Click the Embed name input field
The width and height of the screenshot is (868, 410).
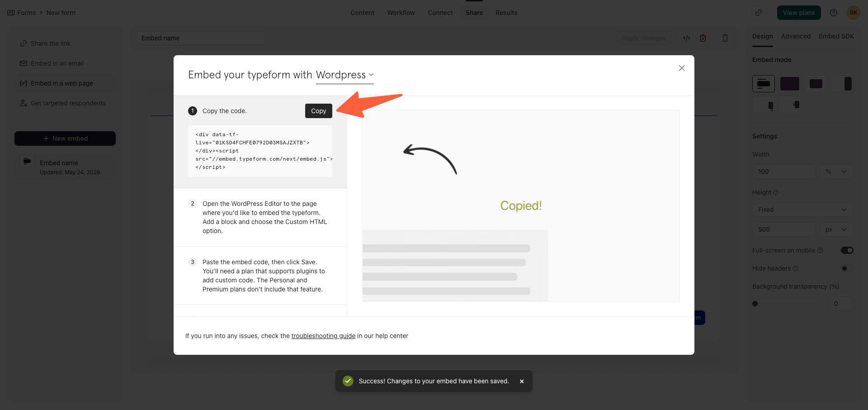click(x=201, y=38)
